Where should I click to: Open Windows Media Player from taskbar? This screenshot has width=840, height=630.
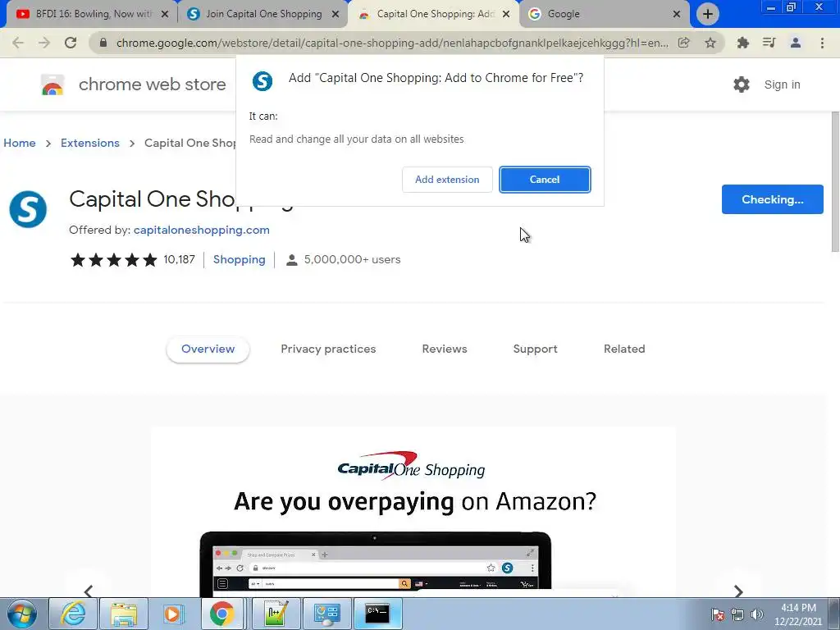click(x=172, y=614)
